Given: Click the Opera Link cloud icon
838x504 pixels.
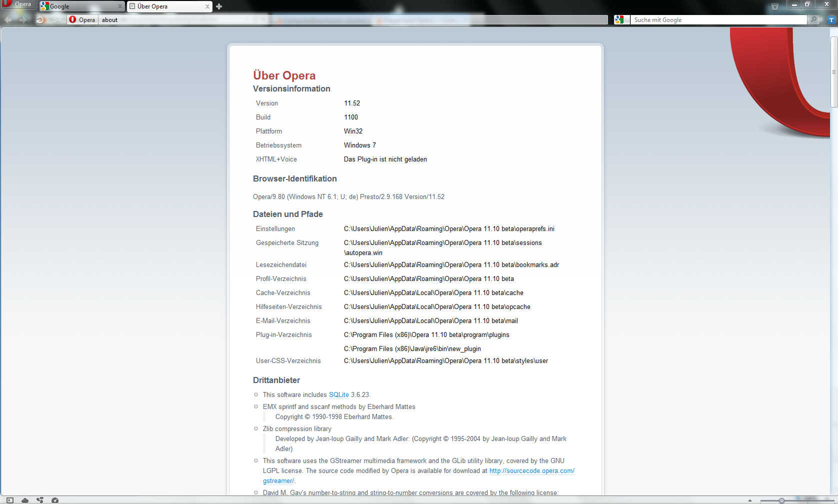Looking at the screenshot, I should (25, 500).
